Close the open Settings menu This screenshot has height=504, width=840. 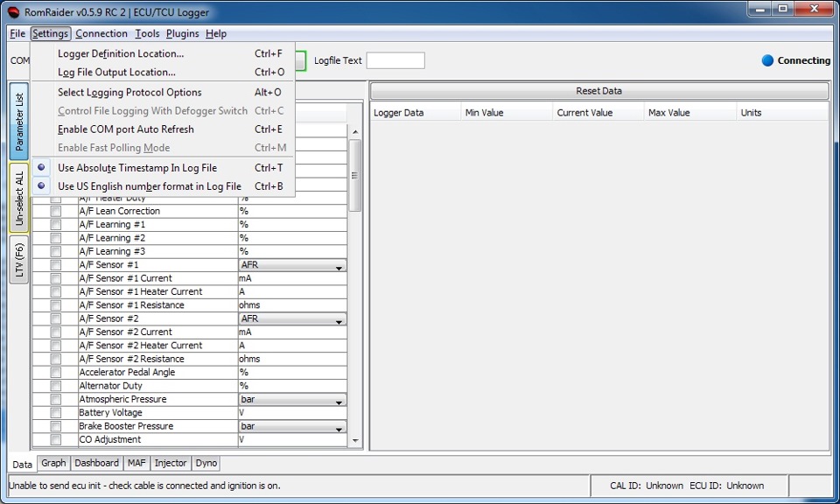[x=51, y=33]
